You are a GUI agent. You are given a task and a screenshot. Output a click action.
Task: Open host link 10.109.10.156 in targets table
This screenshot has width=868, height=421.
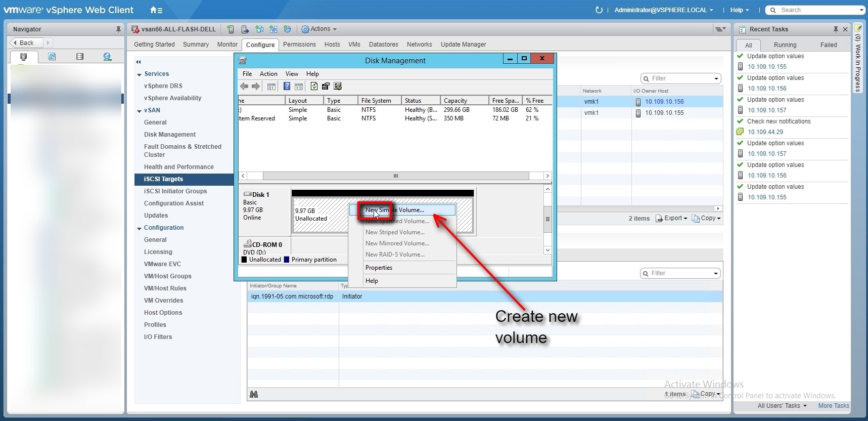tap(664, 102)
